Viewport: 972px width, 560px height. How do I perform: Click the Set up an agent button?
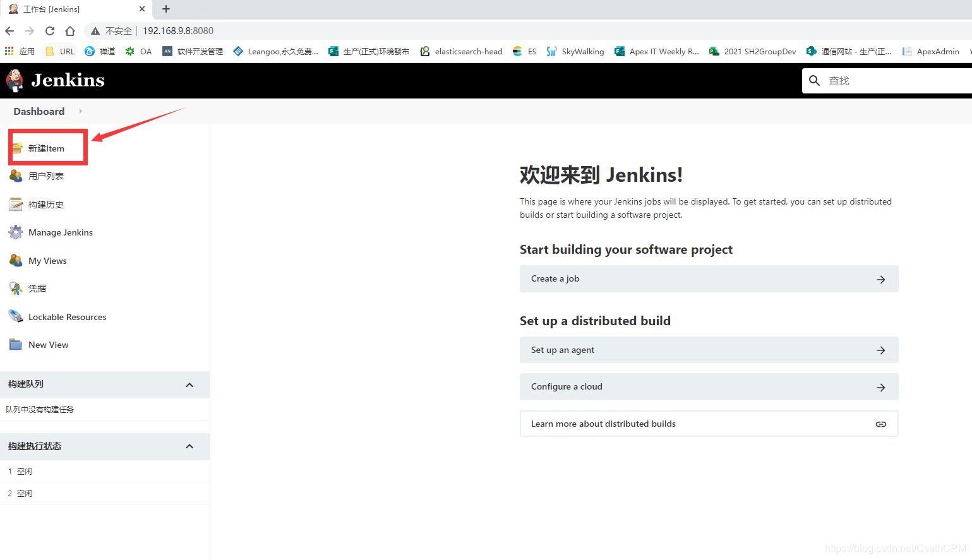tap(709, 350)
